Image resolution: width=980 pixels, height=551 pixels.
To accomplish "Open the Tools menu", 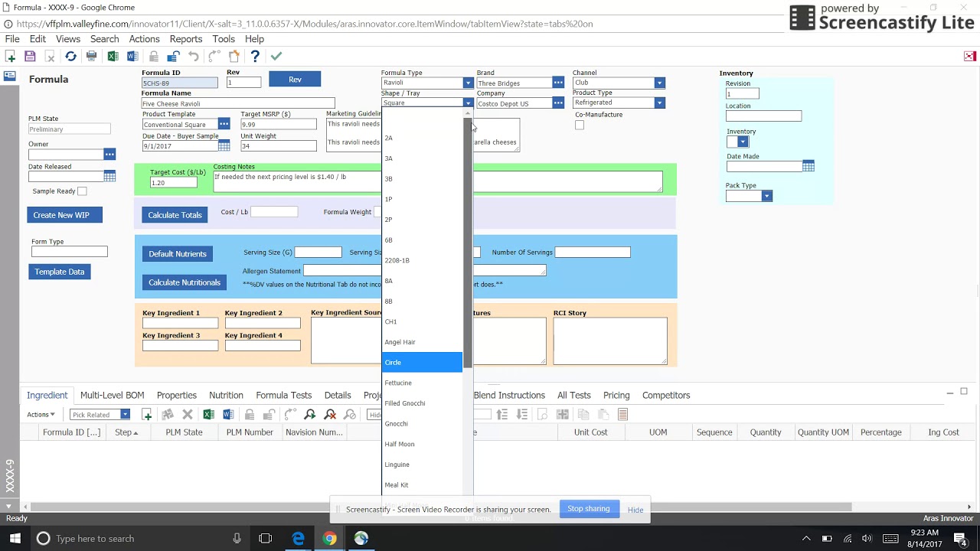I will coord(224,39).
